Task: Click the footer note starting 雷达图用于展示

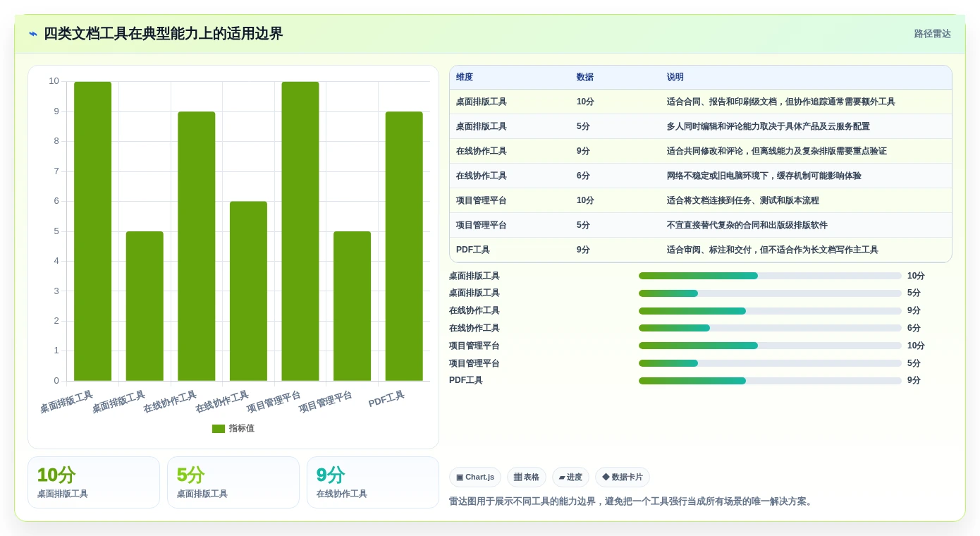Action: coord(632,501)
